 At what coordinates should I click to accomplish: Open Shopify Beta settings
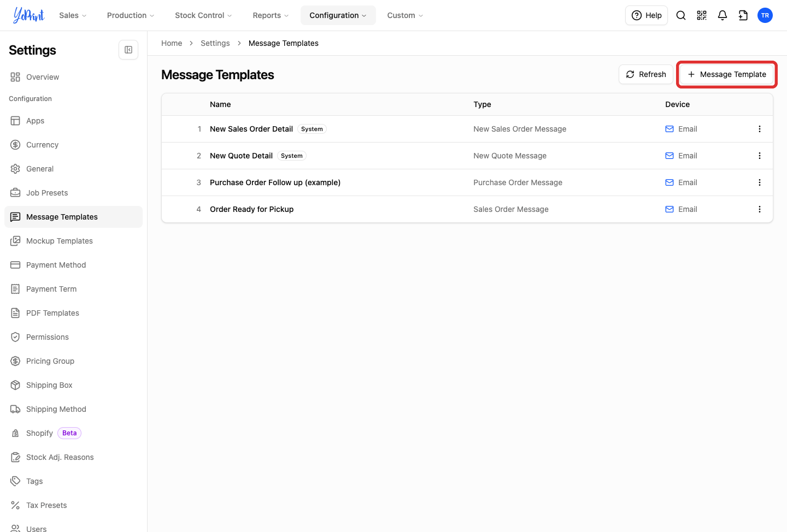[x=73, y=433]
